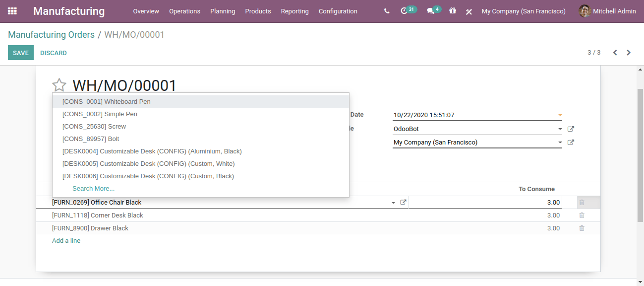Open the apps grid menu icon
The image size is (644, 286).
(12, 11)
